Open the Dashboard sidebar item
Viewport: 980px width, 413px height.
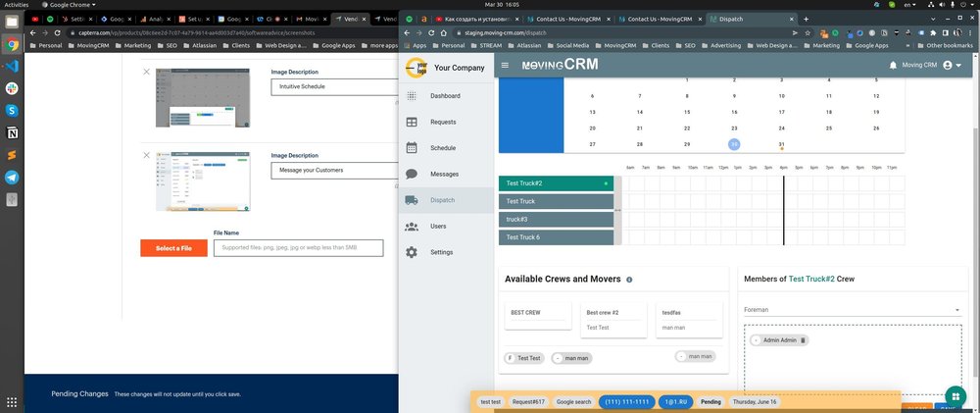pyautogui.click(x=445, y=96)
